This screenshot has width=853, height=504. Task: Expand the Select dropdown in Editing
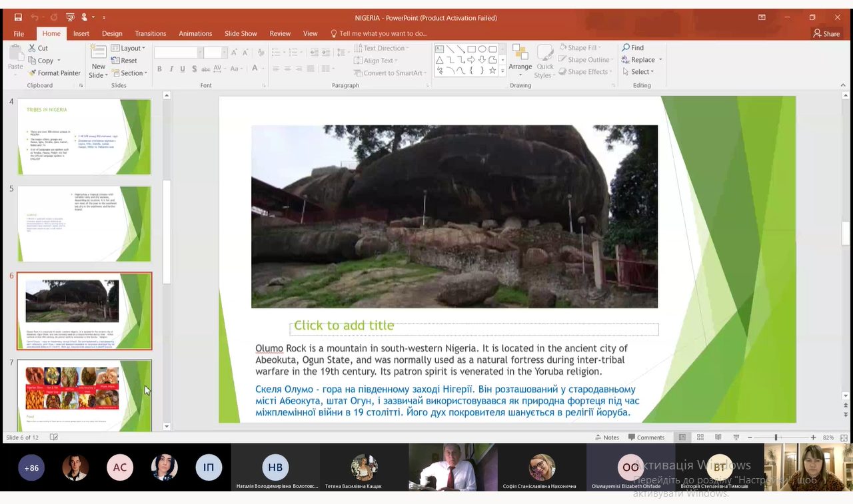click(x=638, y=72)
